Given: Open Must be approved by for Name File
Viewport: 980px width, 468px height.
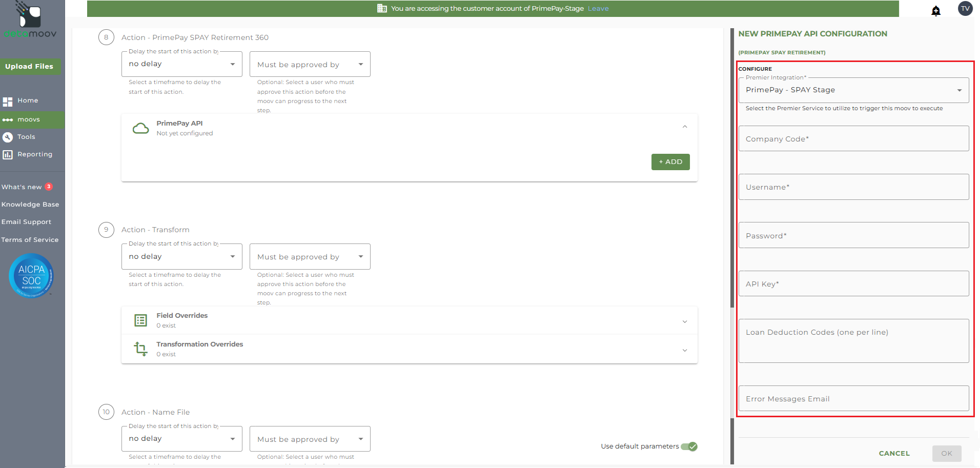Looking at the screenshot, I should point(310,439).
